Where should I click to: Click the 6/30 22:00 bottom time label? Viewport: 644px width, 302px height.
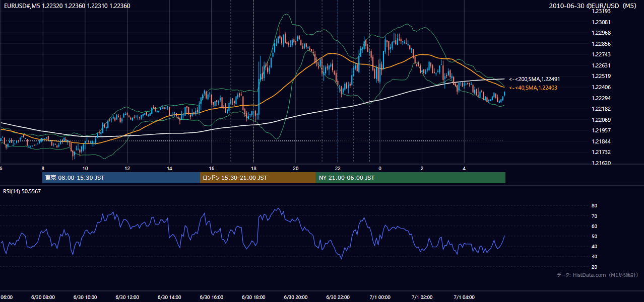(x=338, y=297)
